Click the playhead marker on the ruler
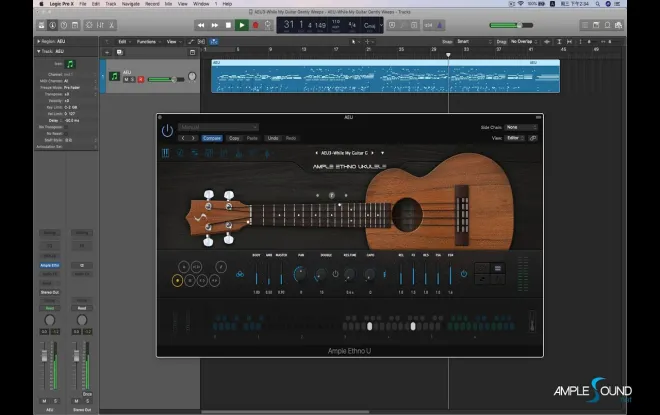The height and width of the screenshot is (415, 660). tap(448, 55)
